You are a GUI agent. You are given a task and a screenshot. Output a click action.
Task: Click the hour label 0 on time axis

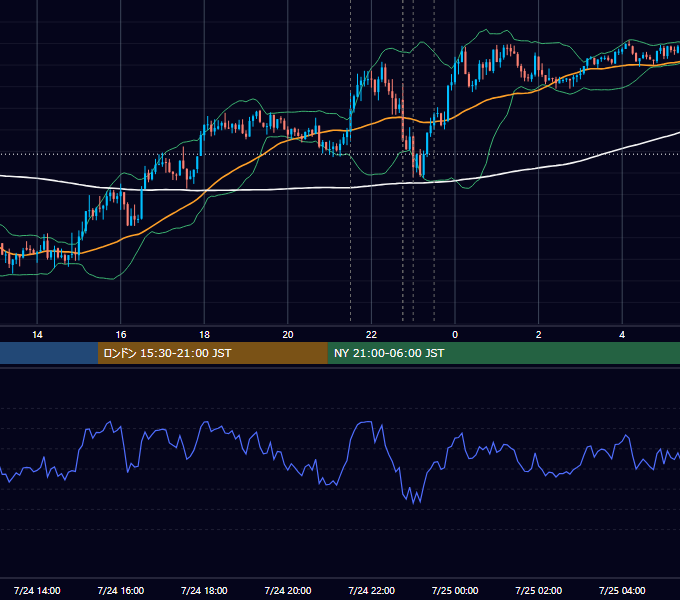[x=455, y=335]
